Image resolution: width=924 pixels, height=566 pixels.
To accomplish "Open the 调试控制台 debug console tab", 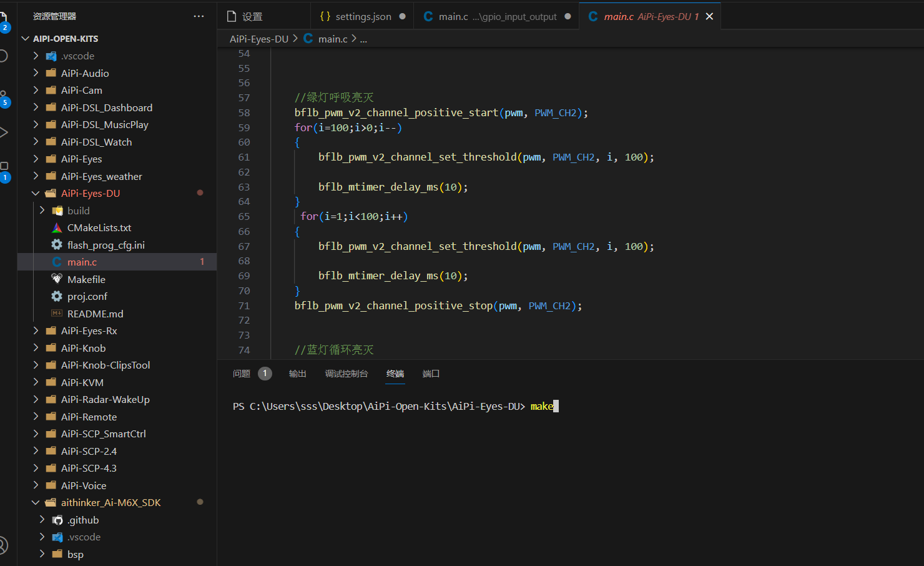I will 346,374.
